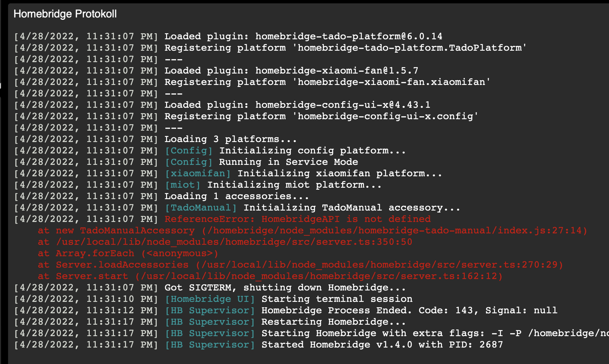
Task: Click the Loading 1 accessories message
Action: (236, 196)
